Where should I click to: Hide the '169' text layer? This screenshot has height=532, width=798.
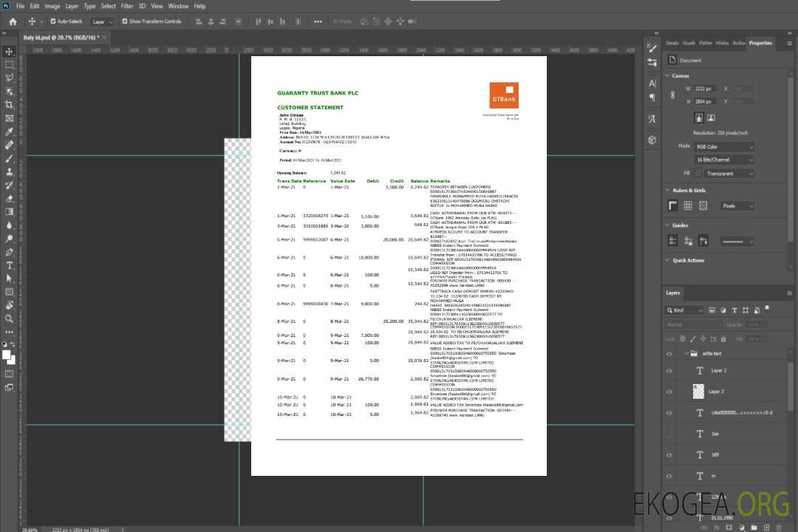(x=669, y=455)
